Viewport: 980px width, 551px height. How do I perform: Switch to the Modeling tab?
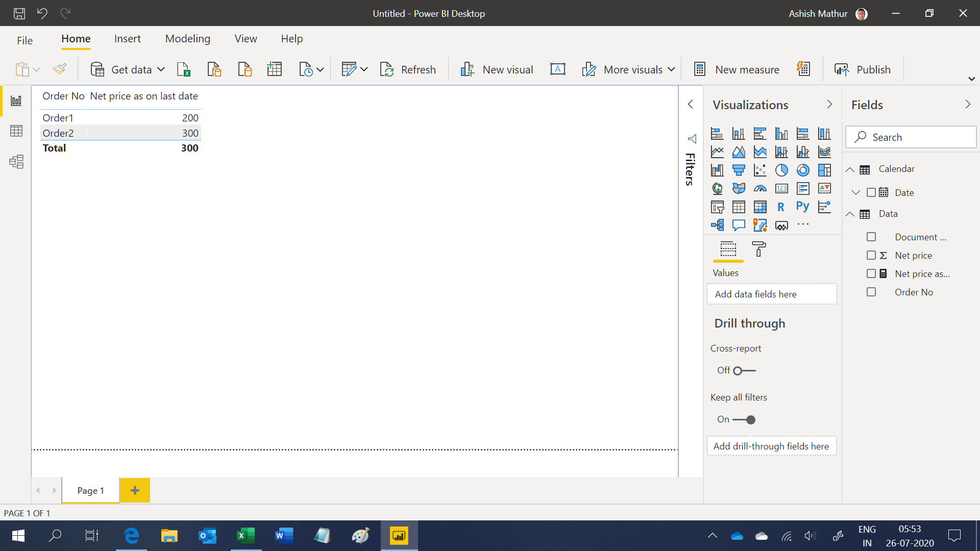187,39
